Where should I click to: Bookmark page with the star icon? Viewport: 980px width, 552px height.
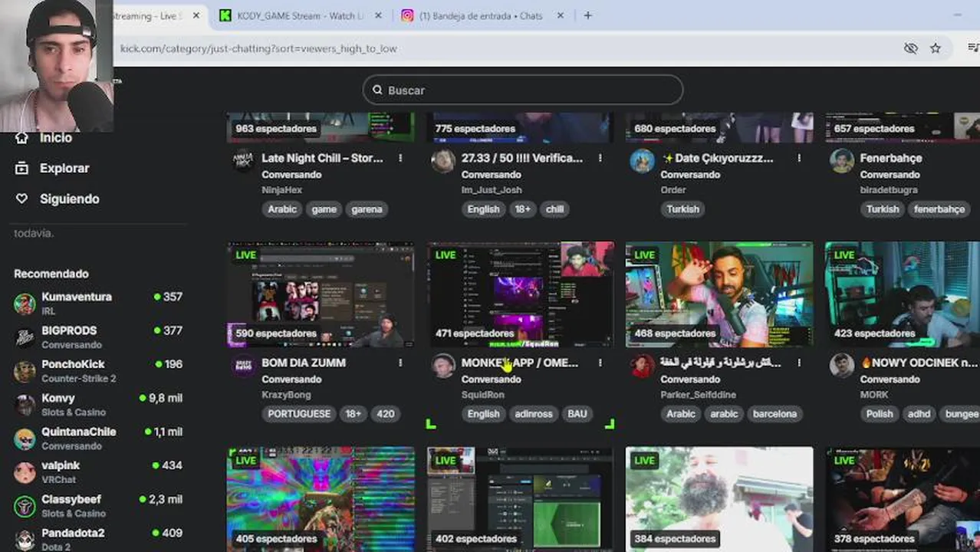point(936,48)
